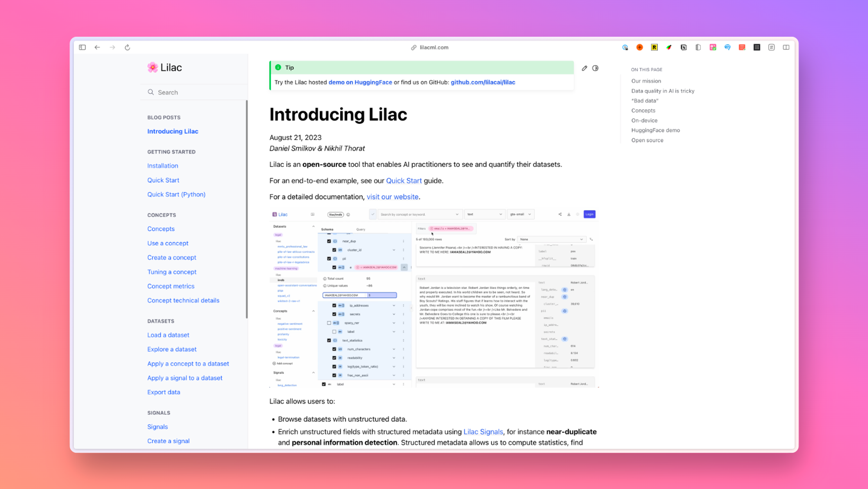
Task: Click the DATASETS section header
Action: tap(161, 321)
